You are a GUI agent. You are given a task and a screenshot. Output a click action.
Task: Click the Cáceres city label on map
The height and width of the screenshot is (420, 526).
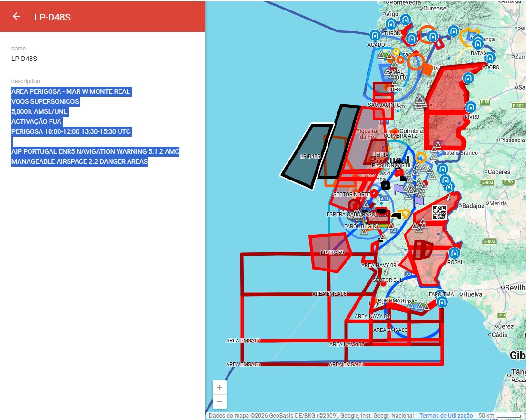(x=499, y=172)
